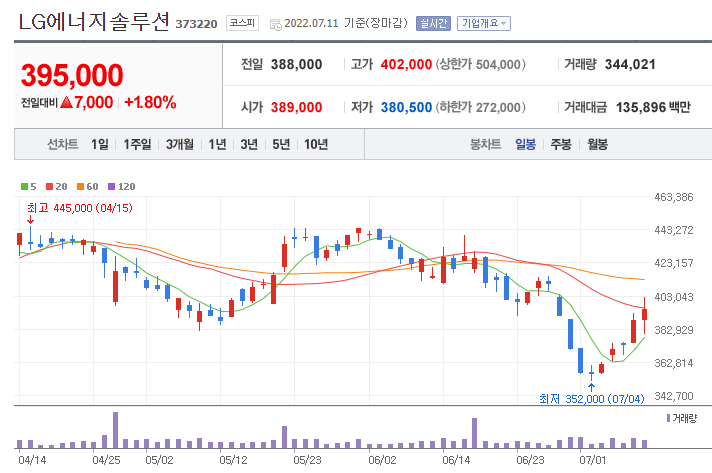Screen dimensions: 712x473
Task: Switch to 월봉 monthly candle chart
Action: pyautogui.click(x=597, y=144)
